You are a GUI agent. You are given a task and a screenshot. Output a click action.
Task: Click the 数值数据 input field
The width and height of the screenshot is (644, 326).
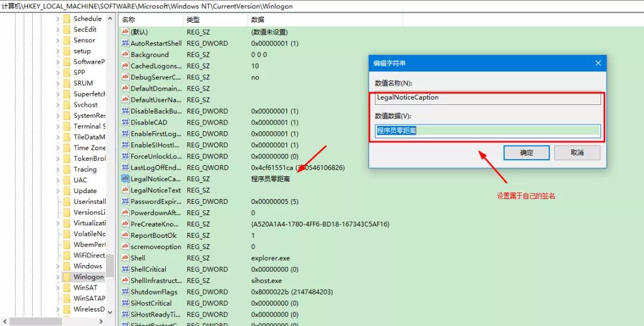point(488,131)
